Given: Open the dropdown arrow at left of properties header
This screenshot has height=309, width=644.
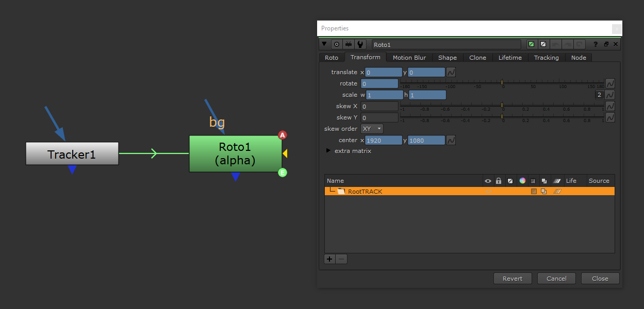Looking at the screenshot, I should [x=324, y=44].
